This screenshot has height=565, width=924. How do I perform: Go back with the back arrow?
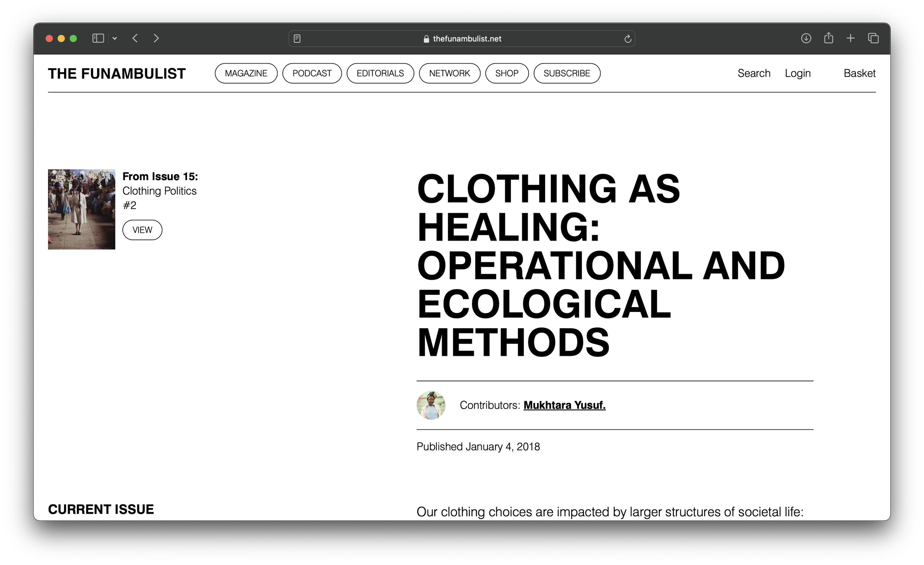click(x=135, y=38)
